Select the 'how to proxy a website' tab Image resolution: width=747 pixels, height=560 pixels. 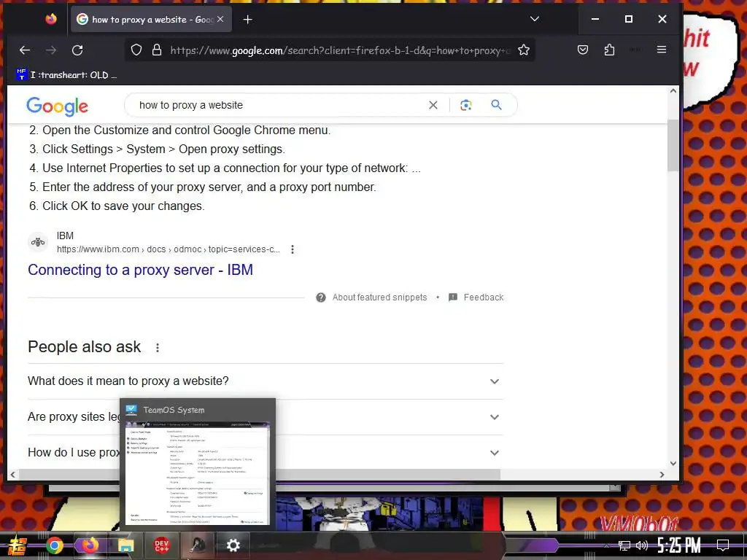(152, 19)
